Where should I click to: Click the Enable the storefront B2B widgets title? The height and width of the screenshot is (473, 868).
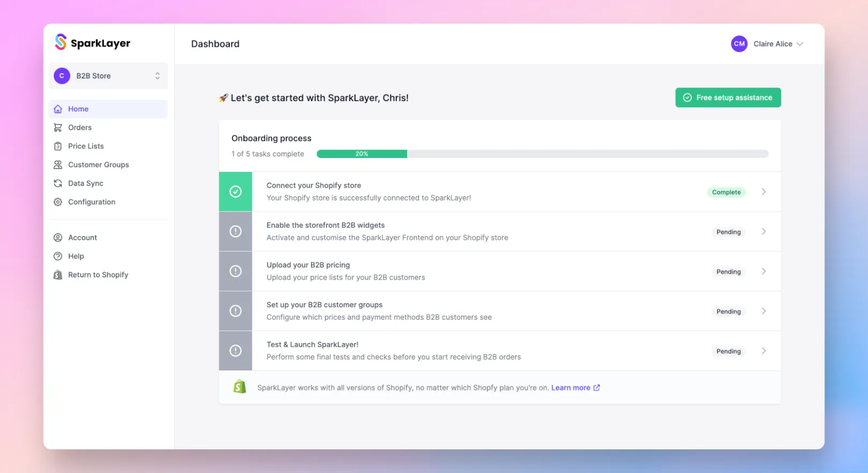point(325,225)
